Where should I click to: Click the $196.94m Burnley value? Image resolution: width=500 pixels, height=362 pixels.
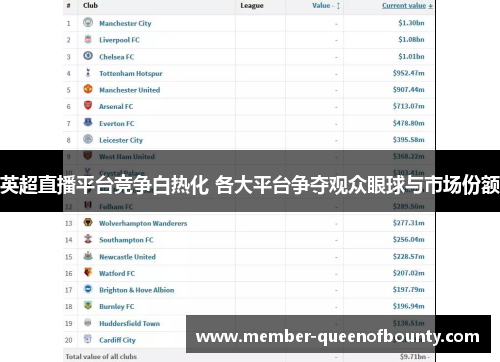pyautogui.click(x=409, y=306)
